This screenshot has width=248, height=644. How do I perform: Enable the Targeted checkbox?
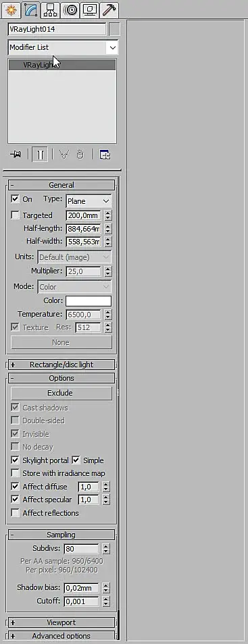pos(16,215)
